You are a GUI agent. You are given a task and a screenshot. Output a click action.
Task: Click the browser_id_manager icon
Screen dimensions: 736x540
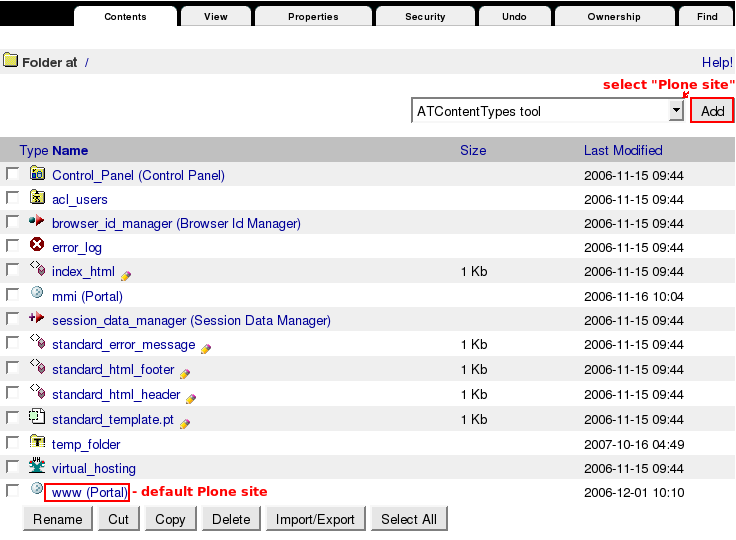click(x=37, y=221)
